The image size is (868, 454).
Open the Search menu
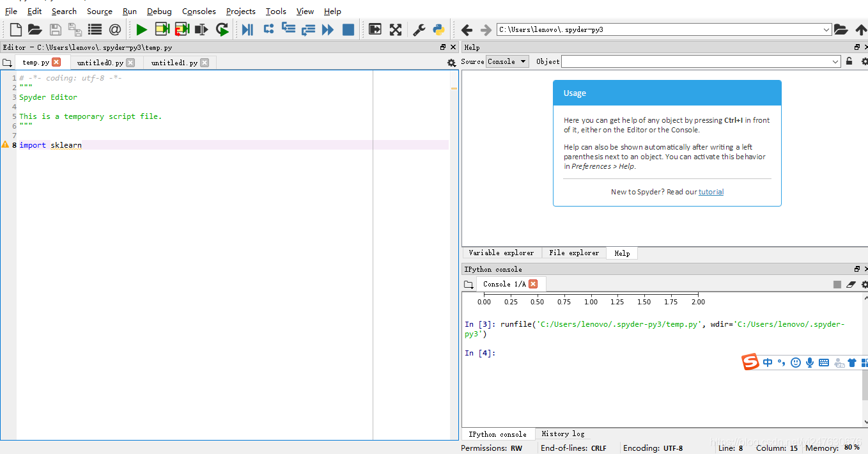[64, 11]
